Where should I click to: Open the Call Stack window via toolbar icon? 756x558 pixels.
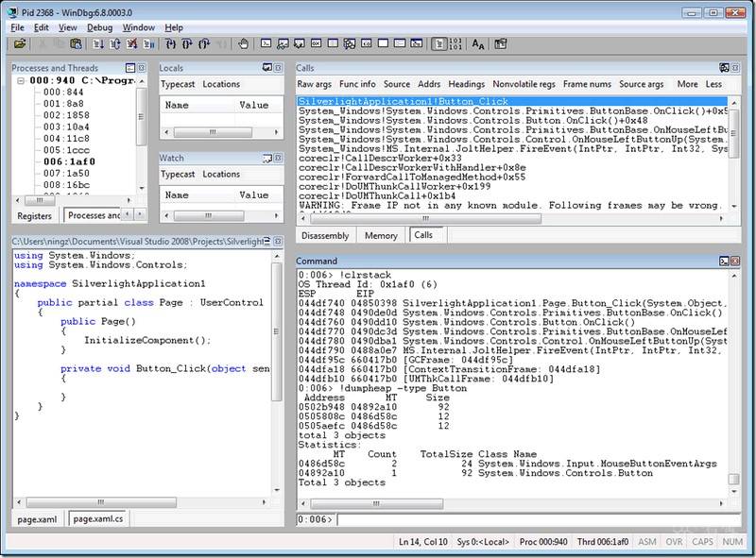click(350, 43)
